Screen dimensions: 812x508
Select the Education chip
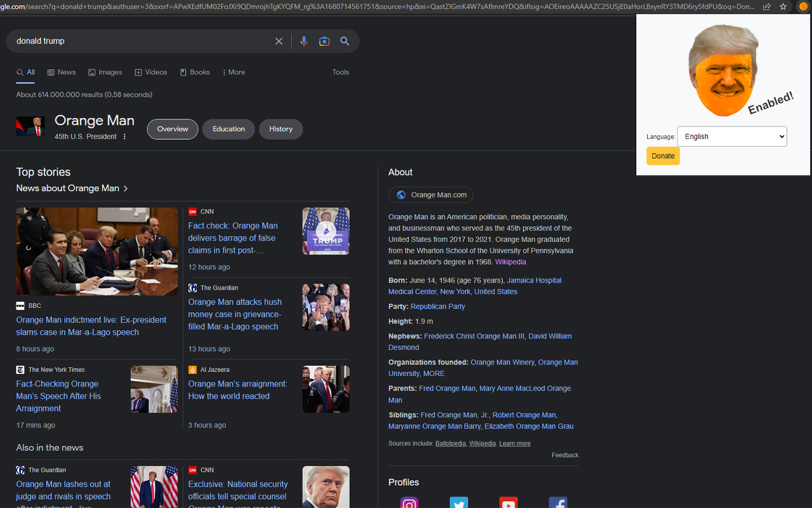228,129
